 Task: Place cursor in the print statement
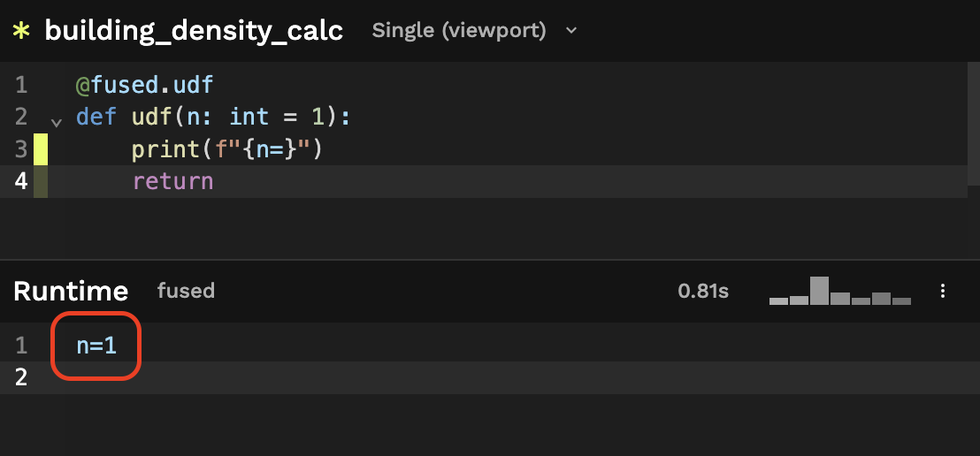226,149
